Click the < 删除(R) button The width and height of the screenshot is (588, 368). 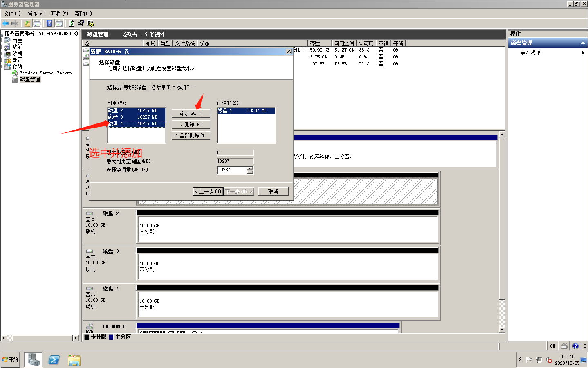click(x=191, y=124)
